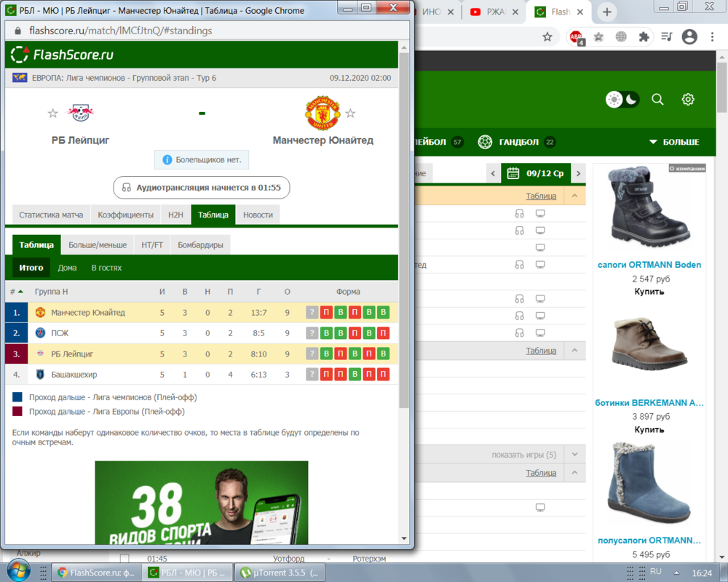Select the HT/FT sub-tab
Viewport: 728px width, 582px height.
coord(152,245)
